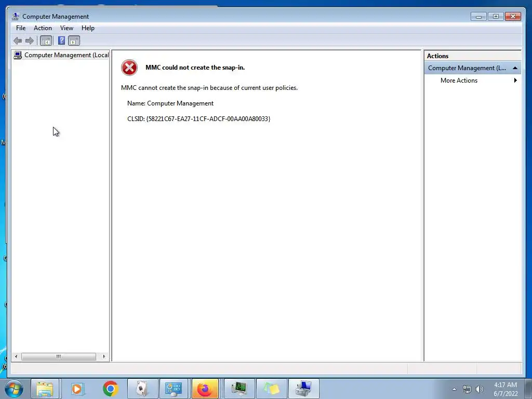Click the Show Desktop button at taskbar edge
532x399 pixels.
coord(528,389)
